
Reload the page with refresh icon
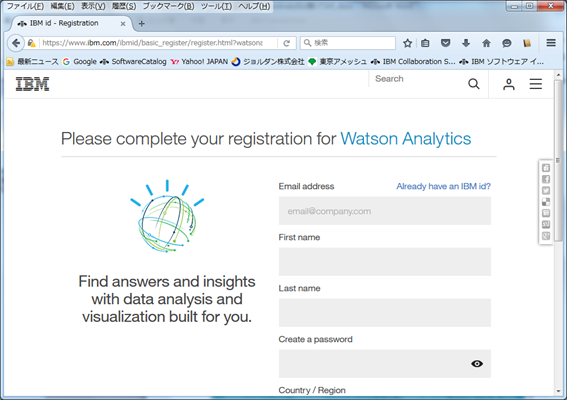[x=287, y=43]
